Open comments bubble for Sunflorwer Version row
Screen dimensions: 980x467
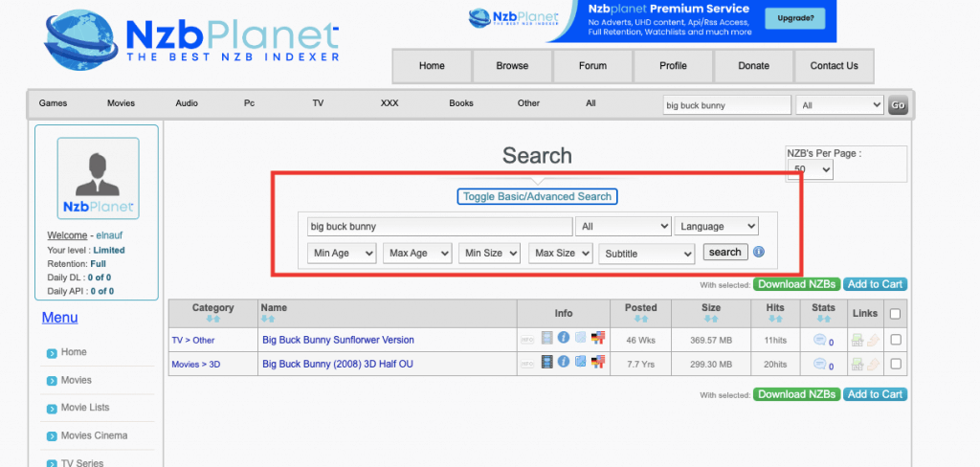(819, 340)
